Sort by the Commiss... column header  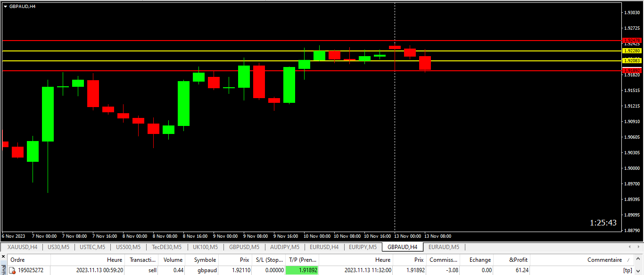tap(443, 260)
